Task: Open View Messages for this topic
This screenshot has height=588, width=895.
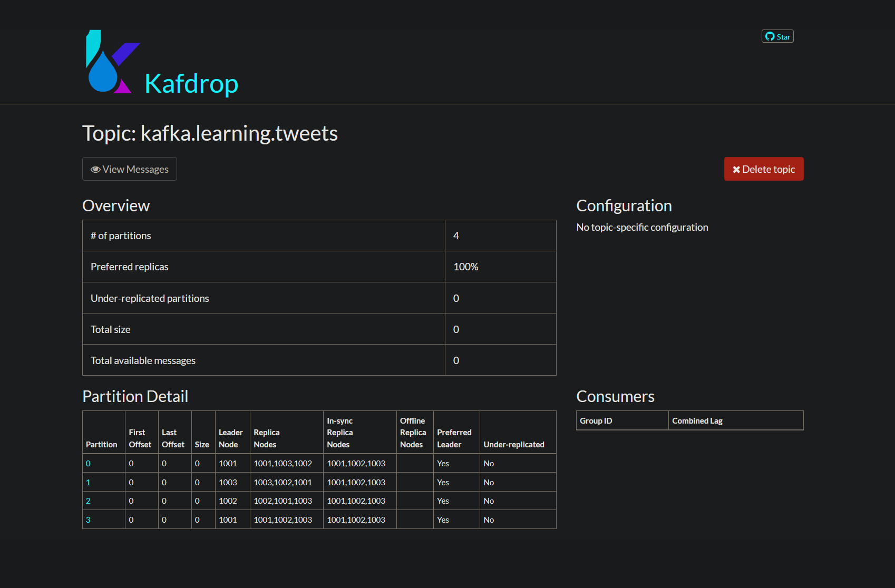Action: (130, 169)
